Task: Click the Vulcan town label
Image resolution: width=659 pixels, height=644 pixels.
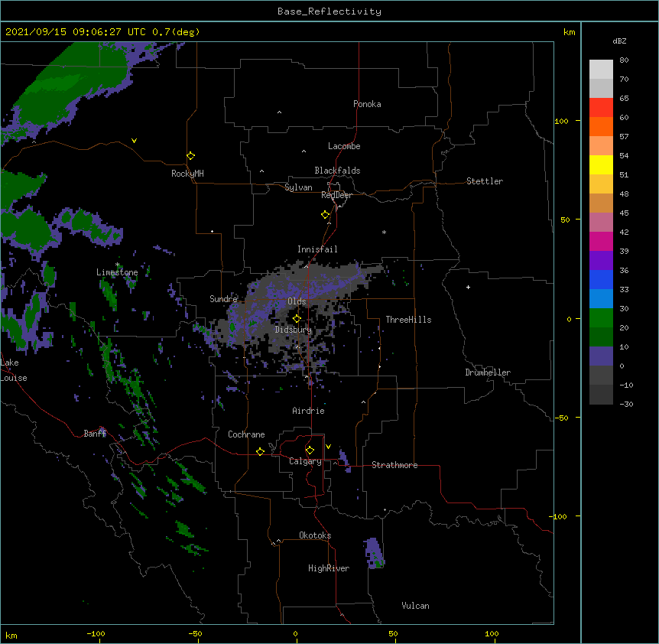Action: pos(415,606)
